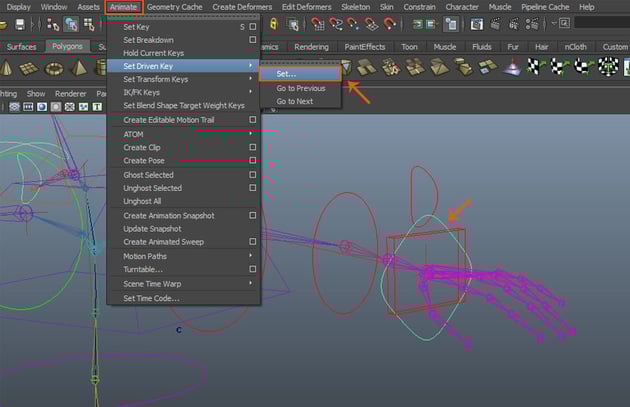This screenshot has height=407, width=630.
Task: Click the automatic mapping checkerboard shelf icon
Action: pos(608,67)
